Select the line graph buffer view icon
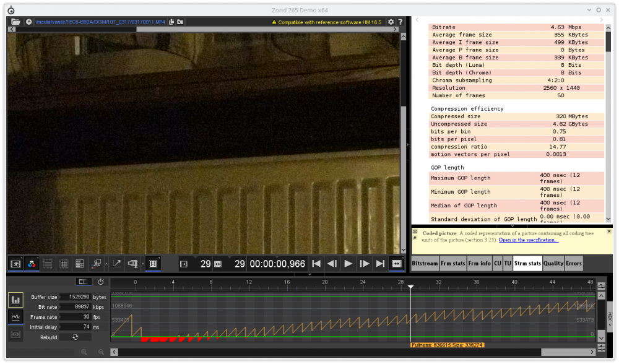 (x=15, y=317)
